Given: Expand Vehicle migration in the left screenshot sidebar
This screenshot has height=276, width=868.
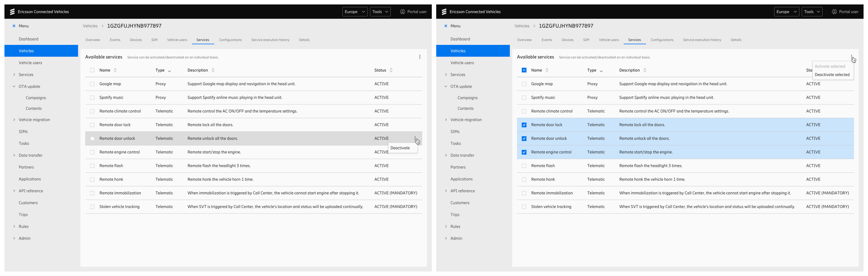Looking at the screenshot, I should coord(14,120).
